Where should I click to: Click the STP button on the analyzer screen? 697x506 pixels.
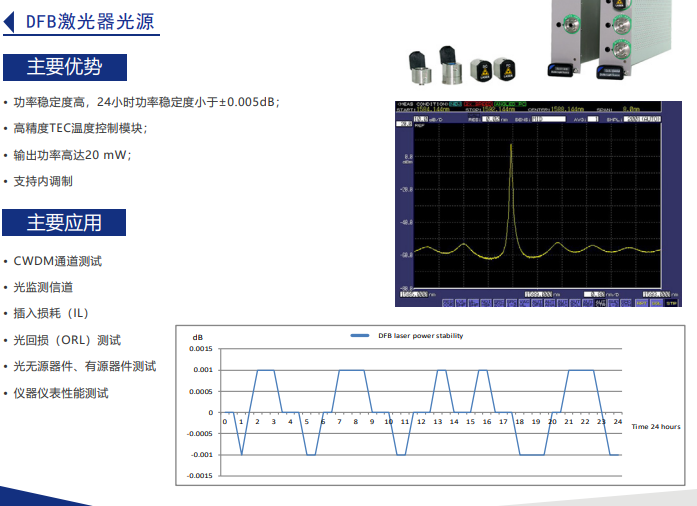point(672,302)
